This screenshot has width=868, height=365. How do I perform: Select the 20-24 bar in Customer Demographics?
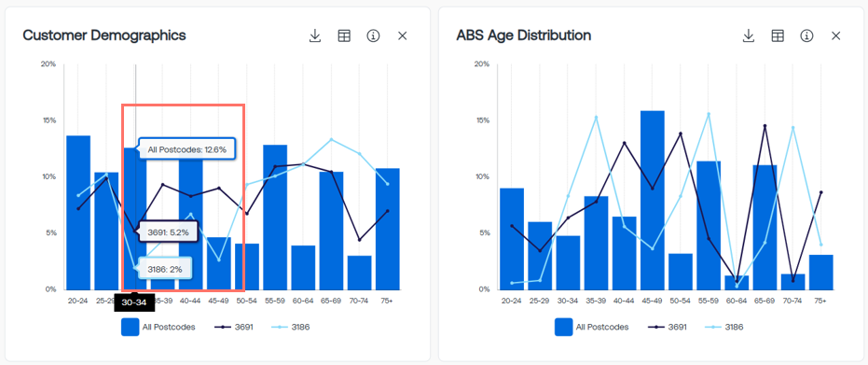tap(78, 213)
